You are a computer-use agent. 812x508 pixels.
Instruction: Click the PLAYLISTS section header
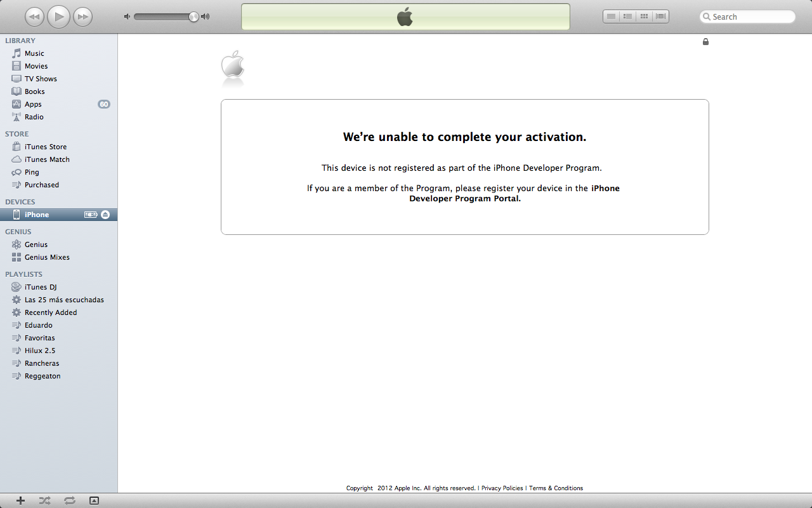tap(23, 274)
